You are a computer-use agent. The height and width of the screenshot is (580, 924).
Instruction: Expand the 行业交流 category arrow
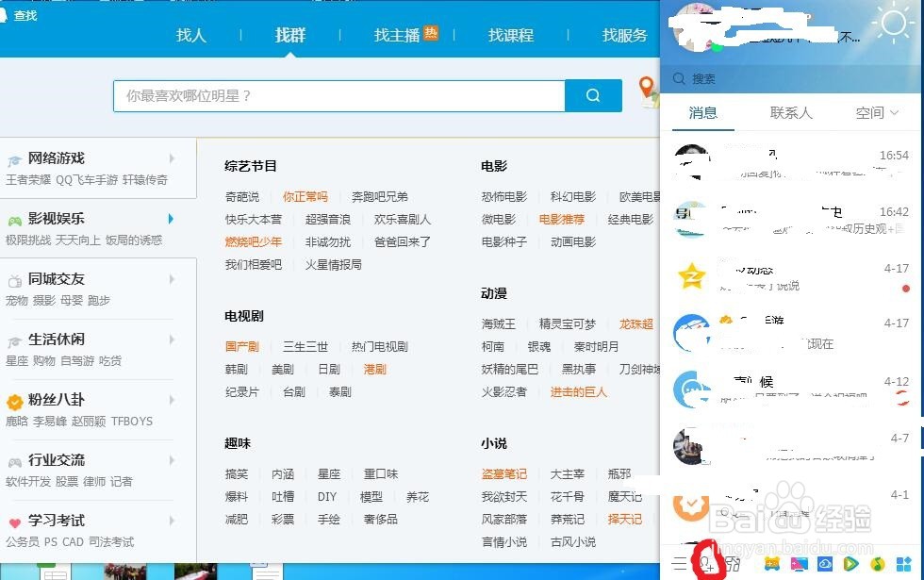(172, 460)
